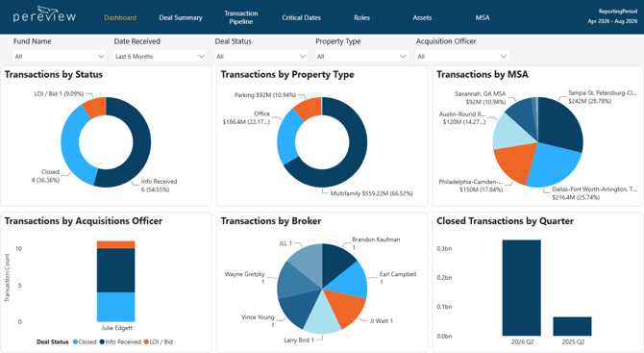644x353 pixels.
Task: Click the Julie Edgett axis label
Action: click(117, 328)
